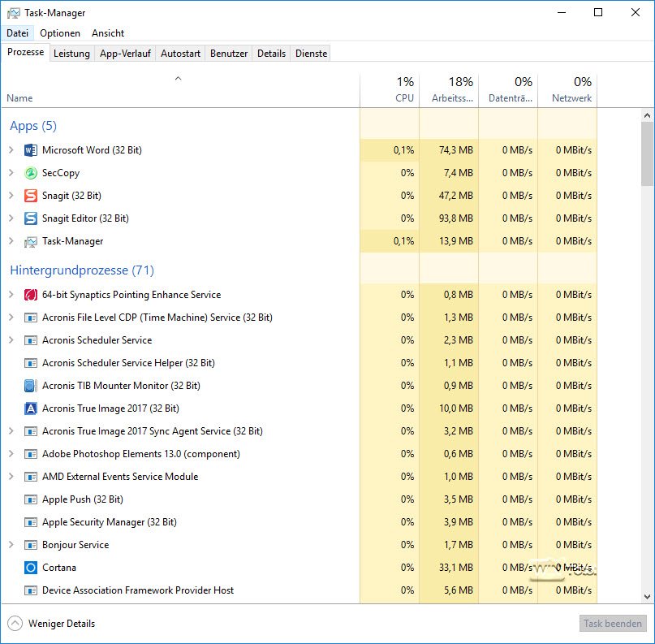Click the Weniger Details collapse arrow icon

[15, 624]
